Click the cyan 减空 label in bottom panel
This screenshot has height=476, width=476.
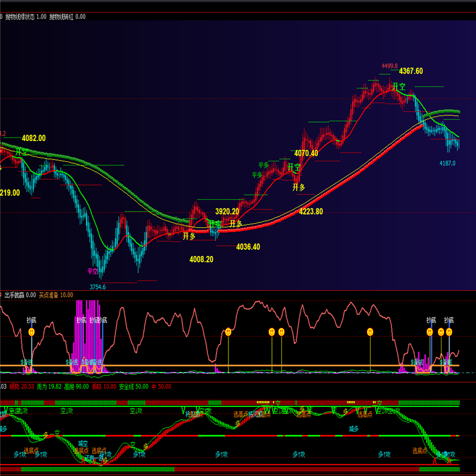point(83,444)
